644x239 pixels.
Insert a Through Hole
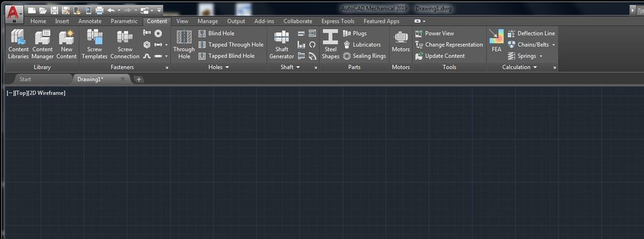[184, 44]
